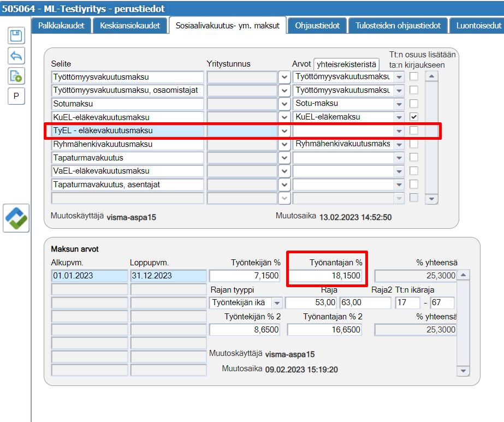This screenshot has height=422, width=504.
Task: Open Yritystunnus dropdown for VaEL row
Action: click(x=284, y=171)
